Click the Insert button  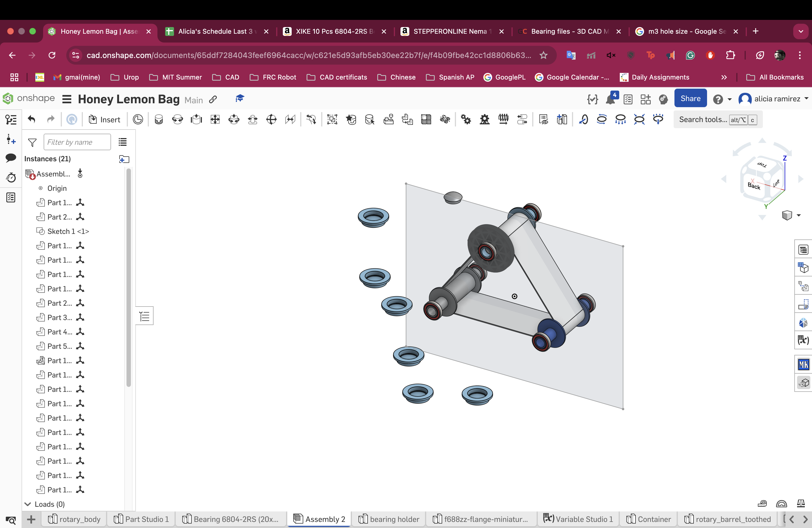click(105, 119)
